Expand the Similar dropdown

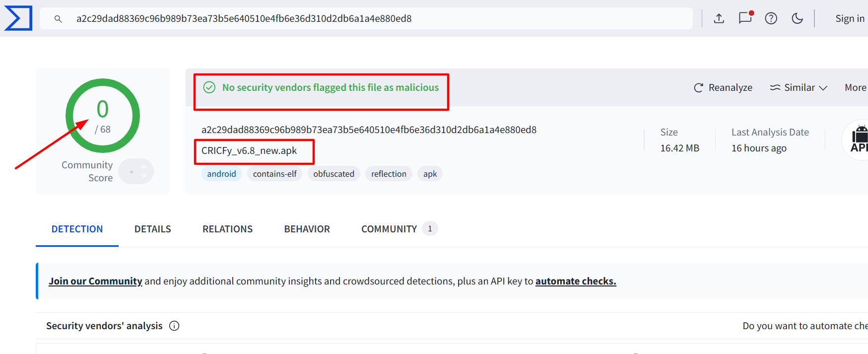(799, 87)
